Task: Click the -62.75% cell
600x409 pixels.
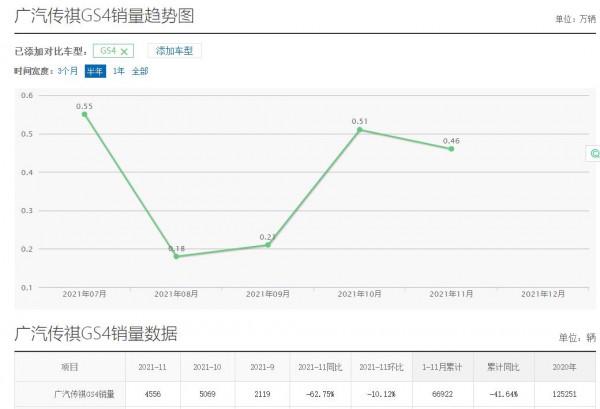Action: (320, 394)
